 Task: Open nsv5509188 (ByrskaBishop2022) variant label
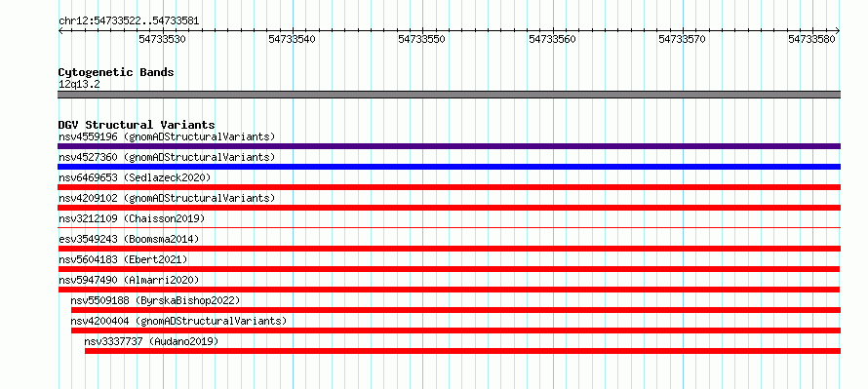click(x=155, y=300)
